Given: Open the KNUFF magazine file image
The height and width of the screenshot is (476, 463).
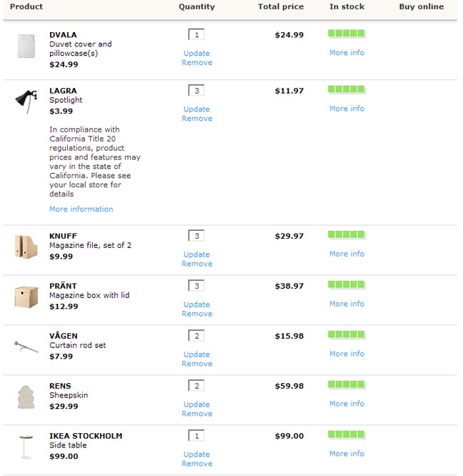Looking at the screenshot, I should tap(26, 246).
